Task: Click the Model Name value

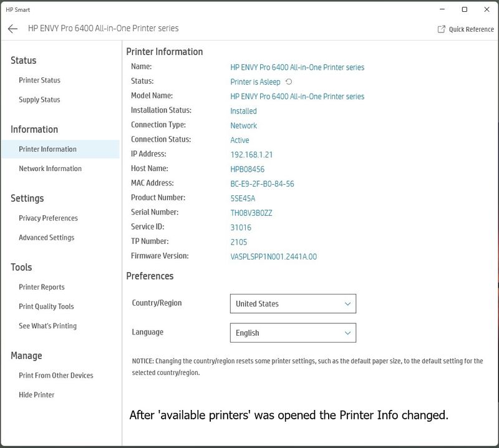Action: coord(298,97)
